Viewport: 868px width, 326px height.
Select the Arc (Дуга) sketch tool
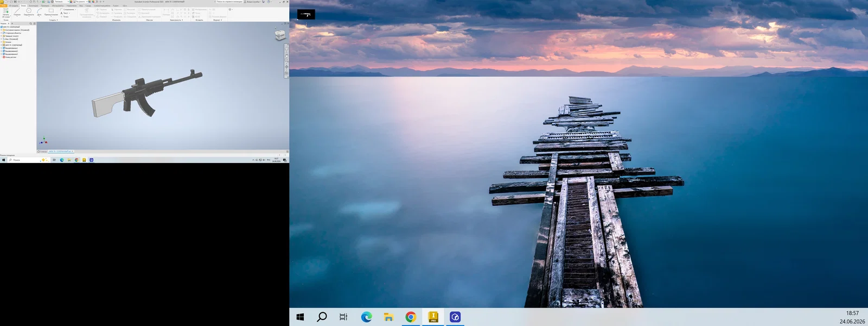[x=39, y=12]
